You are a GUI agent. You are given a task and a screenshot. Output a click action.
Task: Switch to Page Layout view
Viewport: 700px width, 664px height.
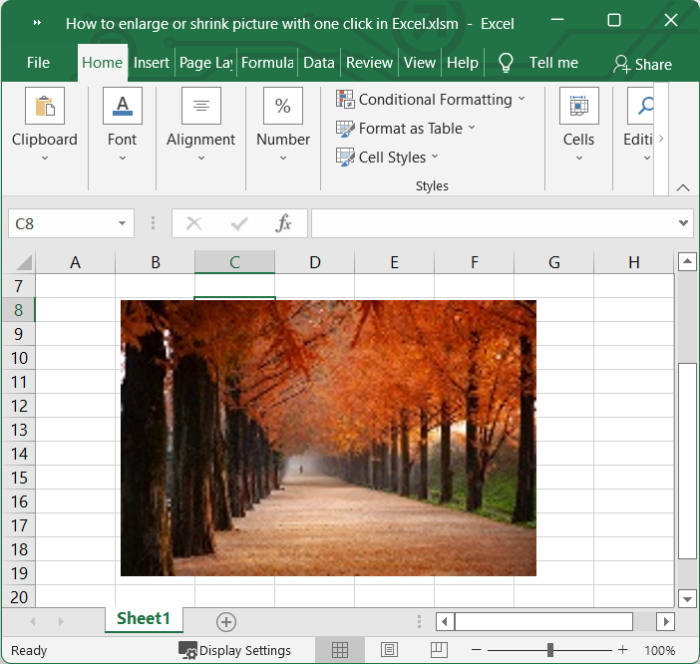tap(390, 650)
